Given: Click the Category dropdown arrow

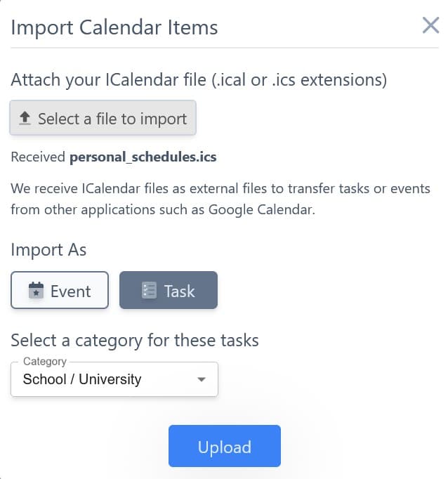Looking at the screenshot, I should coord(202,379).
